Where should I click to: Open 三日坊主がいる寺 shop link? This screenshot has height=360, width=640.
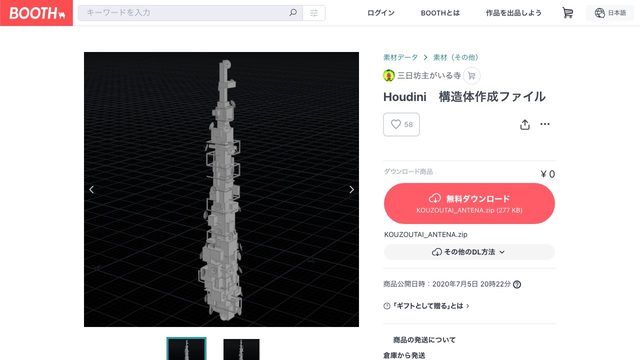pos(429,76)
